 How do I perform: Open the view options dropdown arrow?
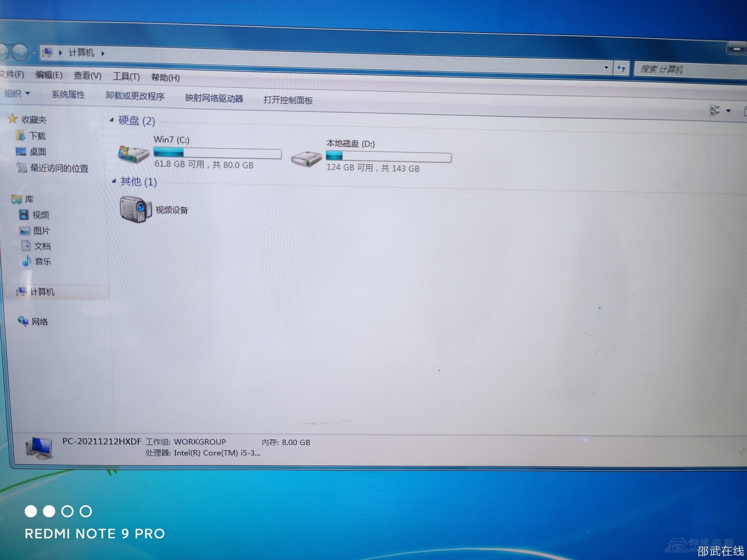pos(728,111)
